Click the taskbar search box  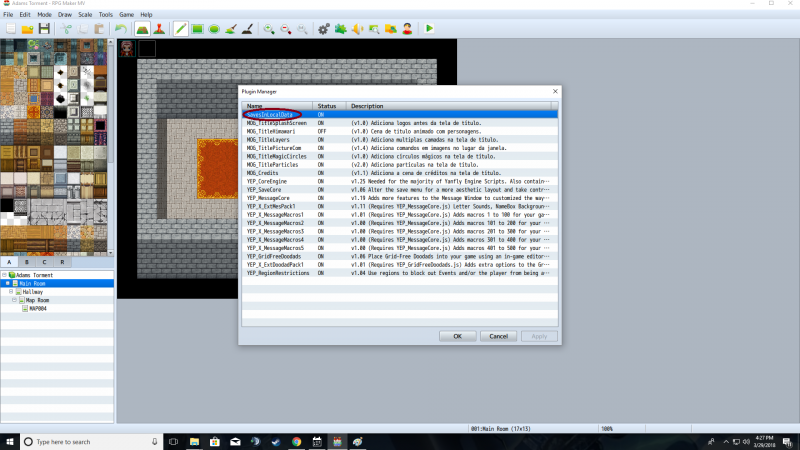(92, 442)
